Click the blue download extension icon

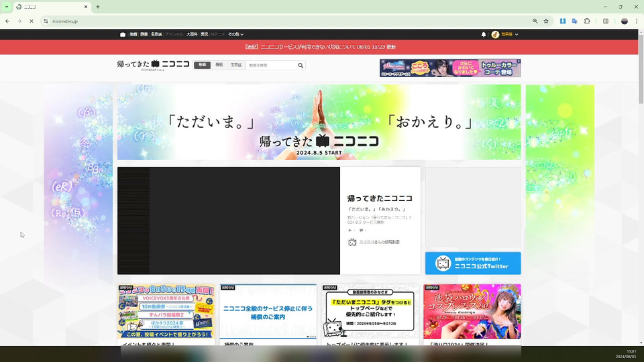tap(563, 21)
